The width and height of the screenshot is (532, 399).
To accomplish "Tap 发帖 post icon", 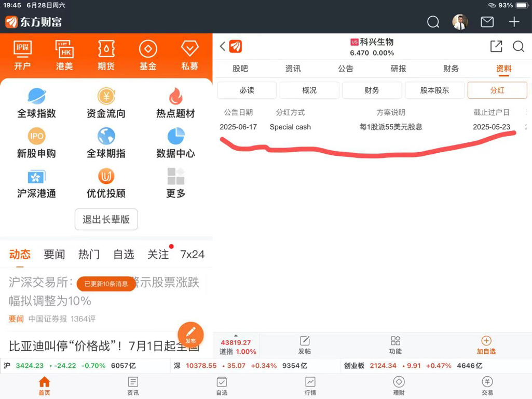I will coord(305,345).
